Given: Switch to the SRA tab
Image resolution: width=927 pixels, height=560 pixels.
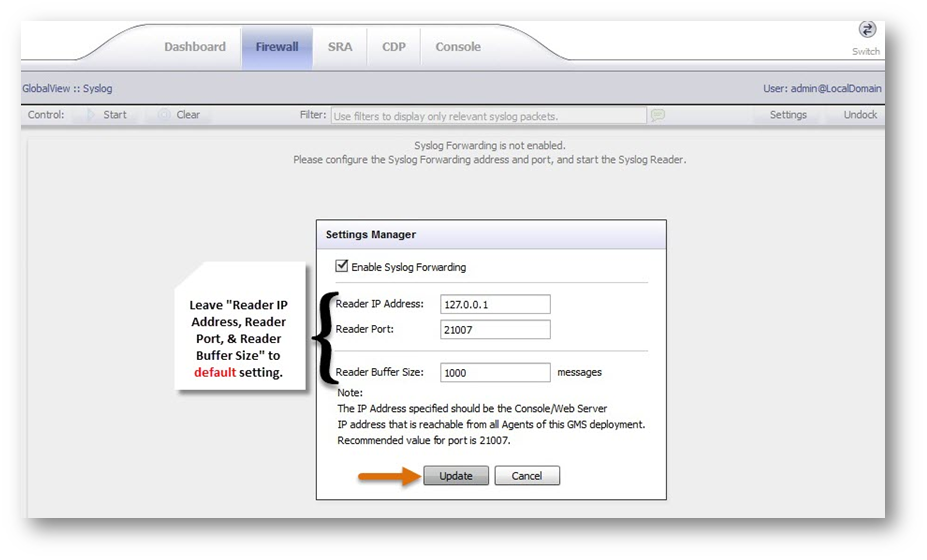Looking at the screenshot, I should coord(340,47).
